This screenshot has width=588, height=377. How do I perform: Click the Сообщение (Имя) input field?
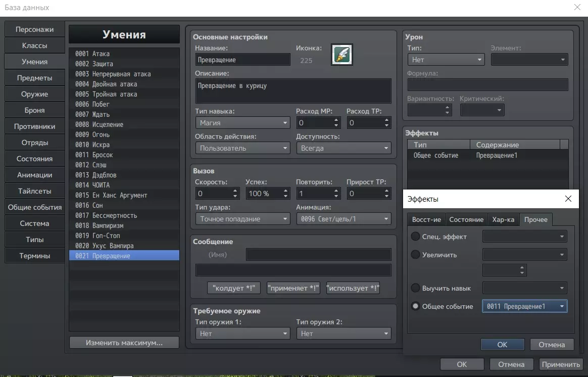(318, 254)
